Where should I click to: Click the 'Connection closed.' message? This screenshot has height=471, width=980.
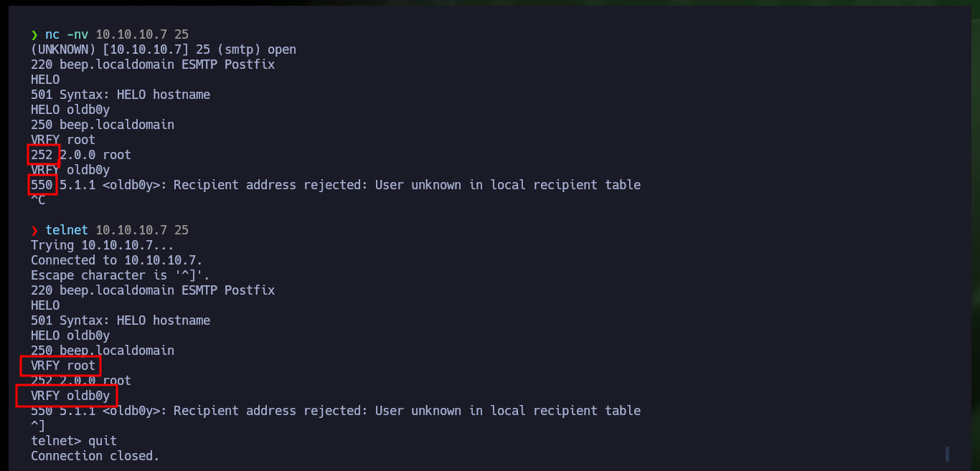tap(95, 456)
